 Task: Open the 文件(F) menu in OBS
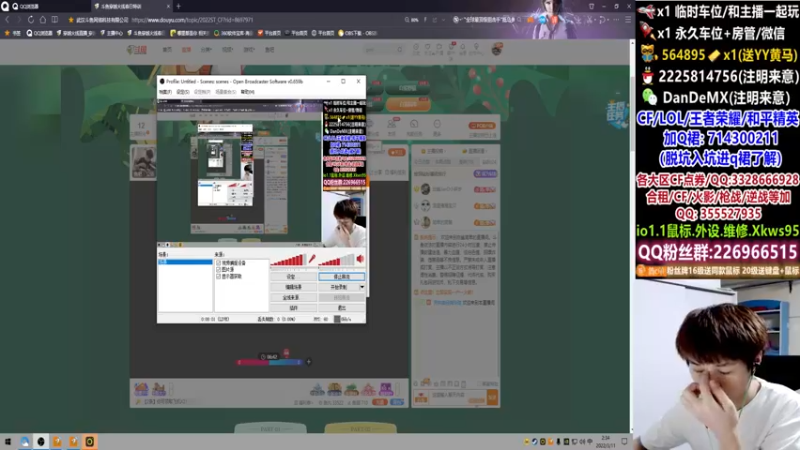tap(165, 92)
